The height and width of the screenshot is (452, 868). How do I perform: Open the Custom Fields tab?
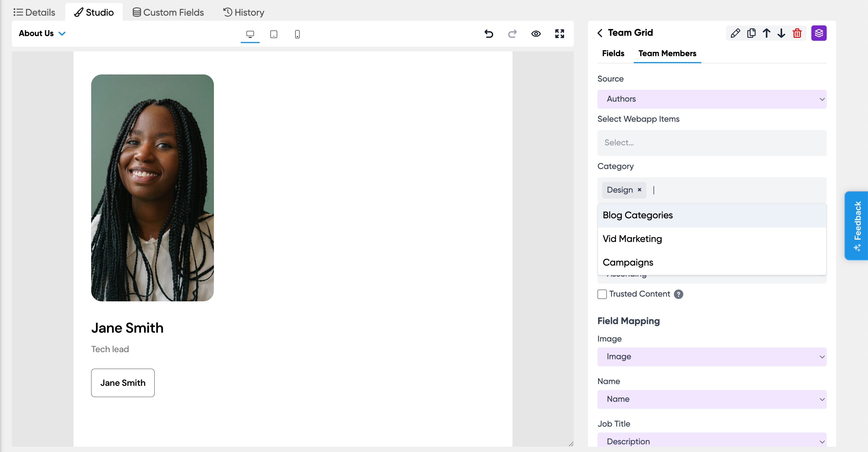(168, 12)
